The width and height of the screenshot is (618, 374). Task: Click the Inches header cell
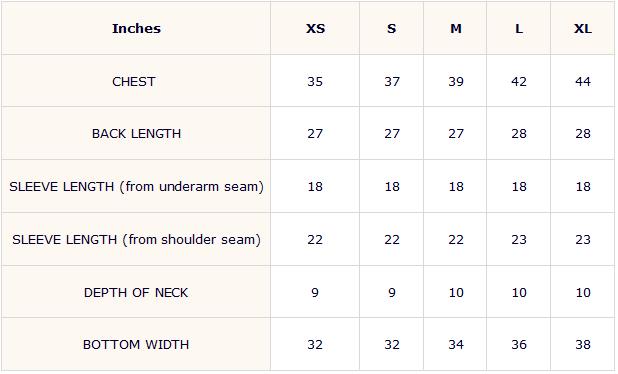click(136, 28)
